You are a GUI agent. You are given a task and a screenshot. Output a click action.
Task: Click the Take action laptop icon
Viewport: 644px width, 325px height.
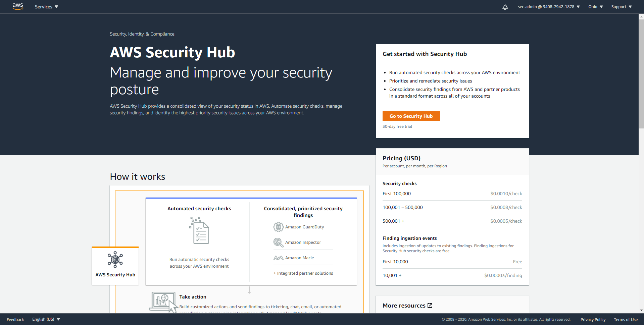pyautogui.click(x=163, y=302)
